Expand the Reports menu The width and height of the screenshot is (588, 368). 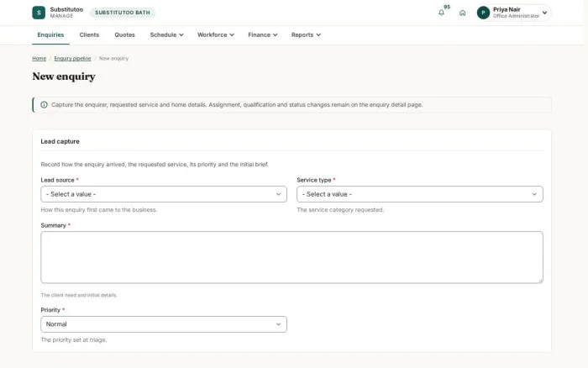coord(306,35)
